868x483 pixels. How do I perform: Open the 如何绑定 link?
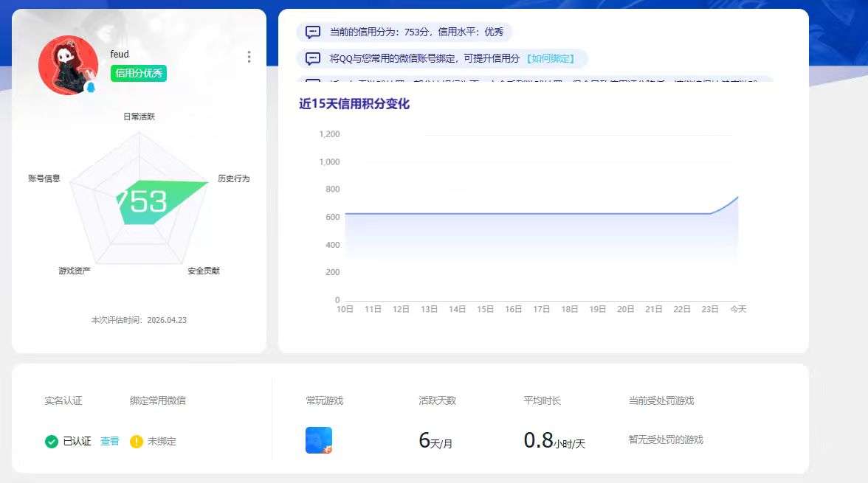coord(551,58)
